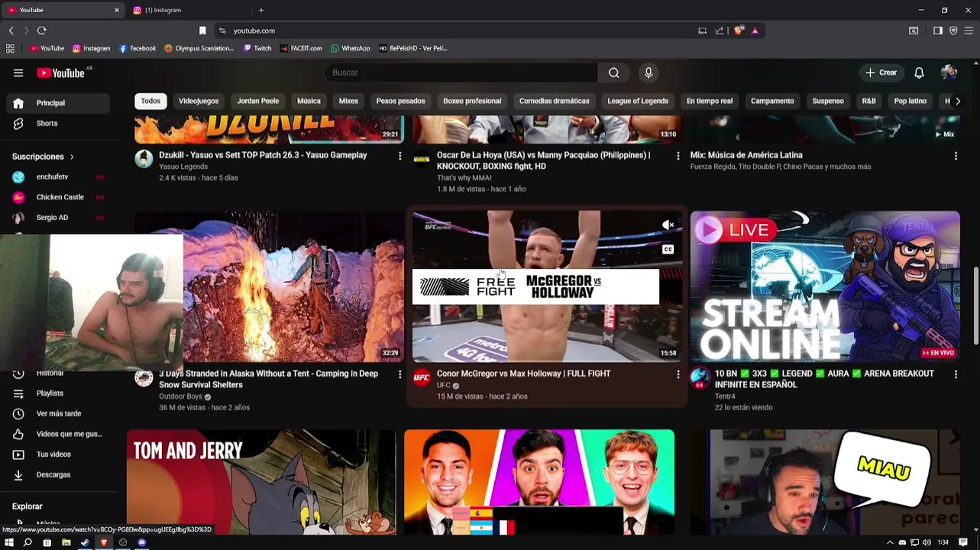Open the Outdoor Boys channel avatar
The height and width of the screenshot is (550, 980).
pos(144,378)
